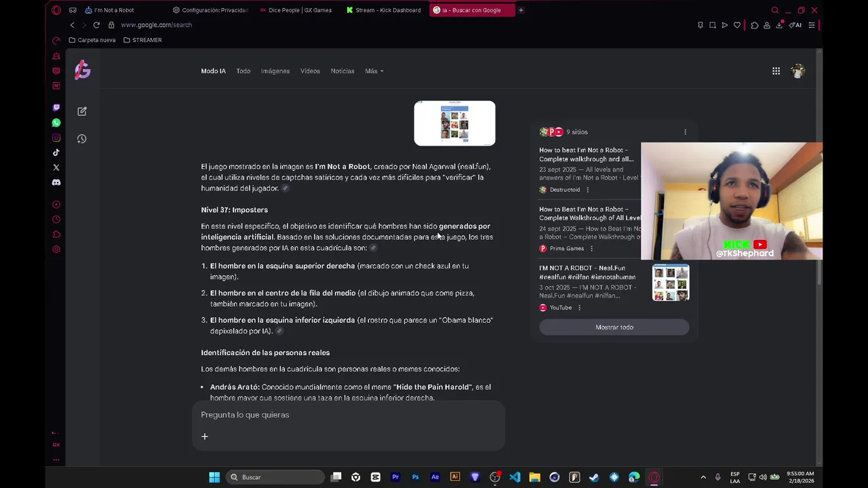
Task: Switch to Stream - Kick Dashboard tab
Action: [x=384, y=10]
